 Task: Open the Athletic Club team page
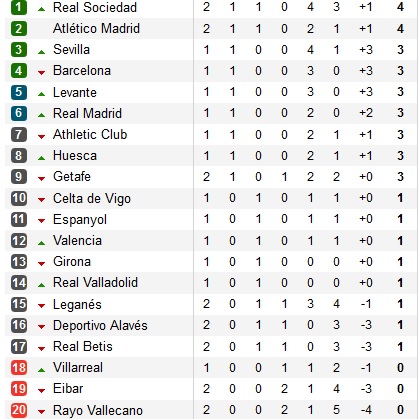pyautogui.click(x=90, y=134)
